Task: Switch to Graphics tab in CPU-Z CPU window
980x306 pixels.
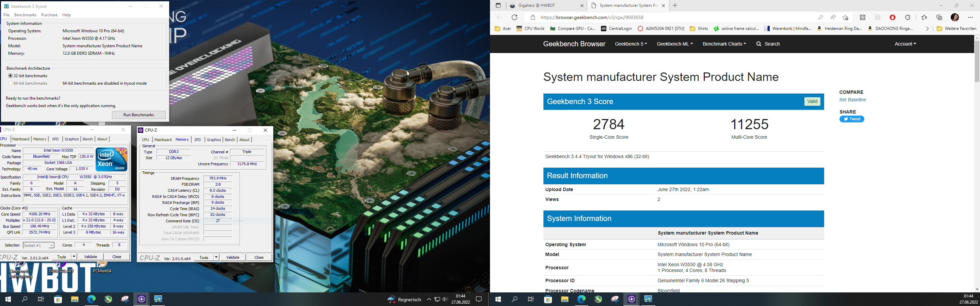Action: click(71, 139)
